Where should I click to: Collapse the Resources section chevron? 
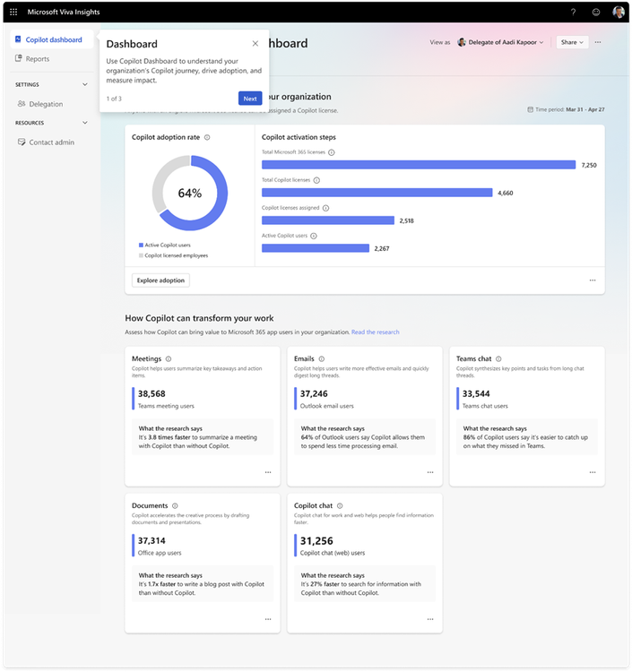coord(85,123)
